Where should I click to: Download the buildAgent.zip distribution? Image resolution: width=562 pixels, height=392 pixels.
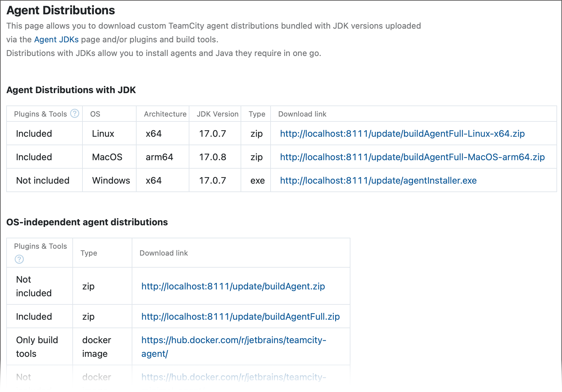(233, 286)
